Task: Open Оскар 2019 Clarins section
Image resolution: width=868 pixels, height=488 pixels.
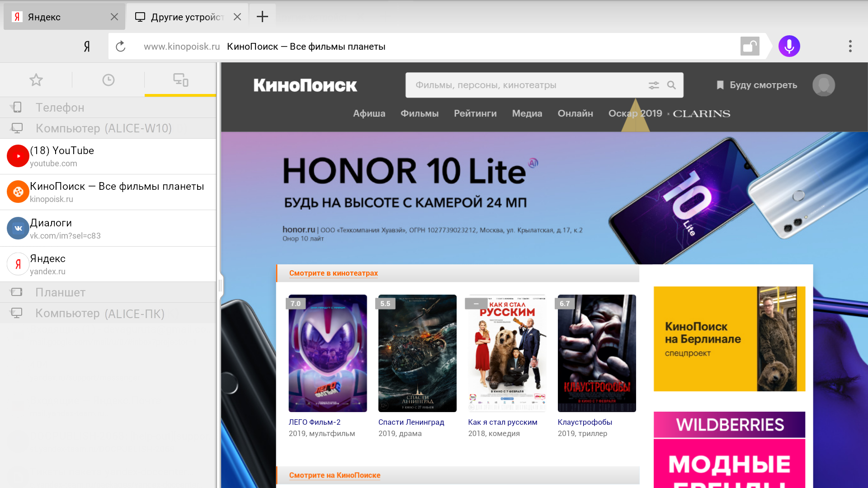Action: pyautogui.click(x=669, y=113)
